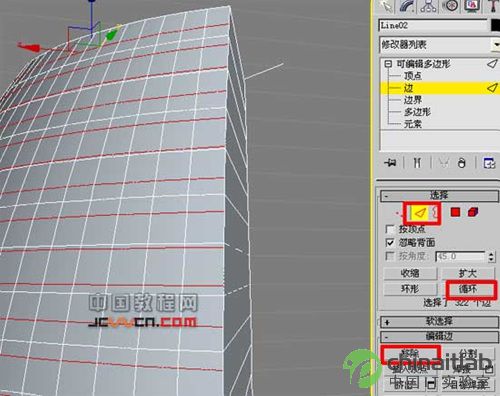Viewport: 500px width, 396px height.
Task: Activate the yellow Edge selection-level icon
Action: click(420, 212)
